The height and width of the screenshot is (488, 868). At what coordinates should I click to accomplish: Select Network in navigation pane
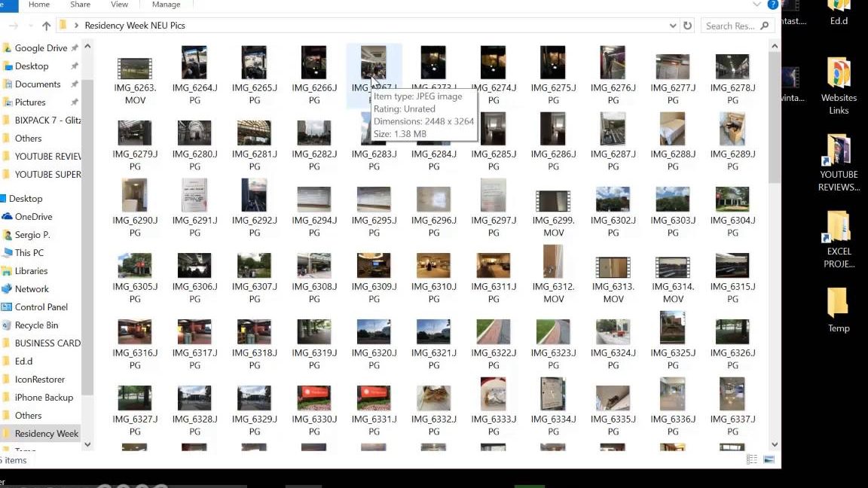pyautogui.click(x=32, y=289)
